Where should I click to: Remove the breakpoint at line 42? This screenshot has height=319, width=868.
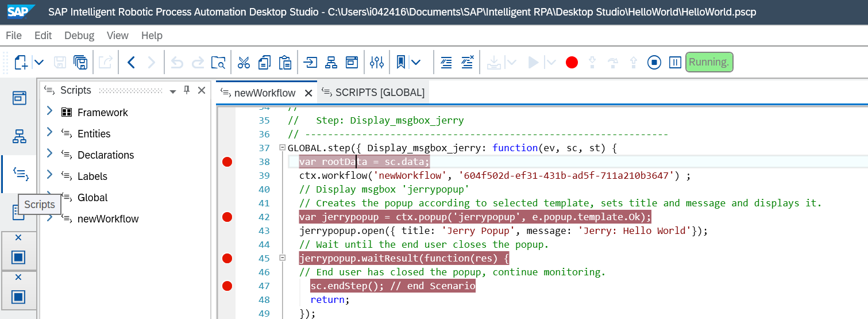[x=227, y=217]
